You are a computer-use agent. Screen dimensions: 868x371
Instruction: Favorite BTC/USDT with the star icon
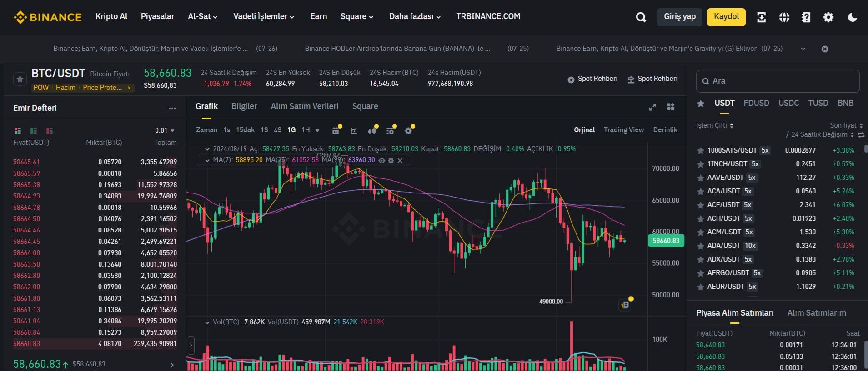pos(20,79)
